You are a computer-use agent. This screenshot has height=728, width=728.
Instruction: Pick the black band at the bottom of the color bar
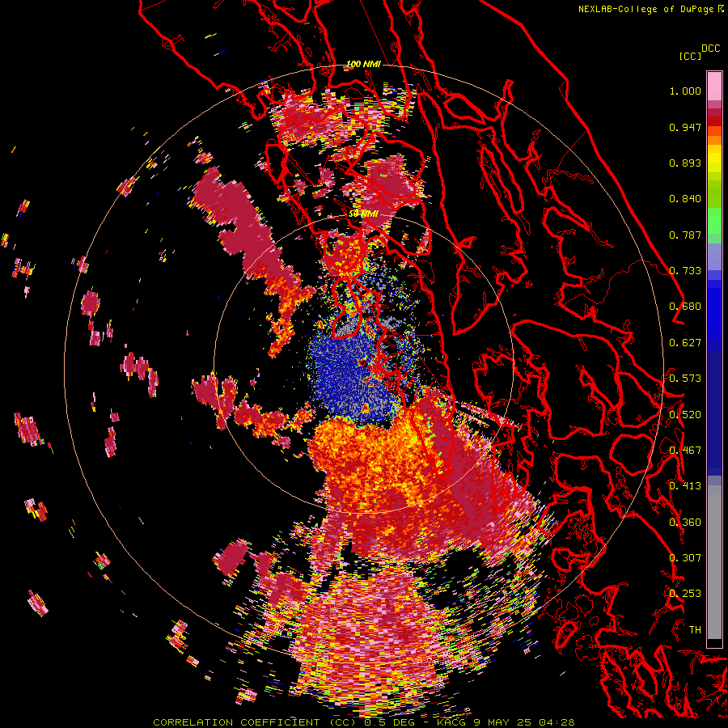point(714,643)
